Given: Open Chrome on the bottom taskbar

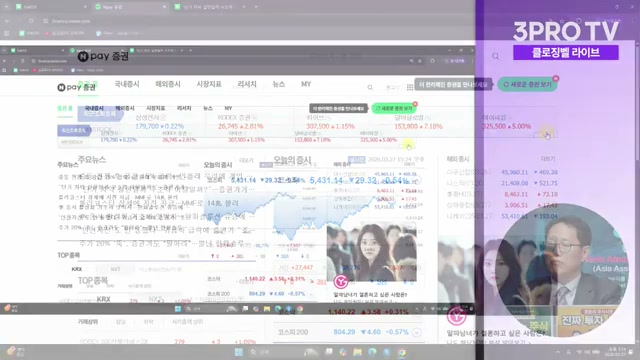Looking at the screenshot, I should pos(402,352).
